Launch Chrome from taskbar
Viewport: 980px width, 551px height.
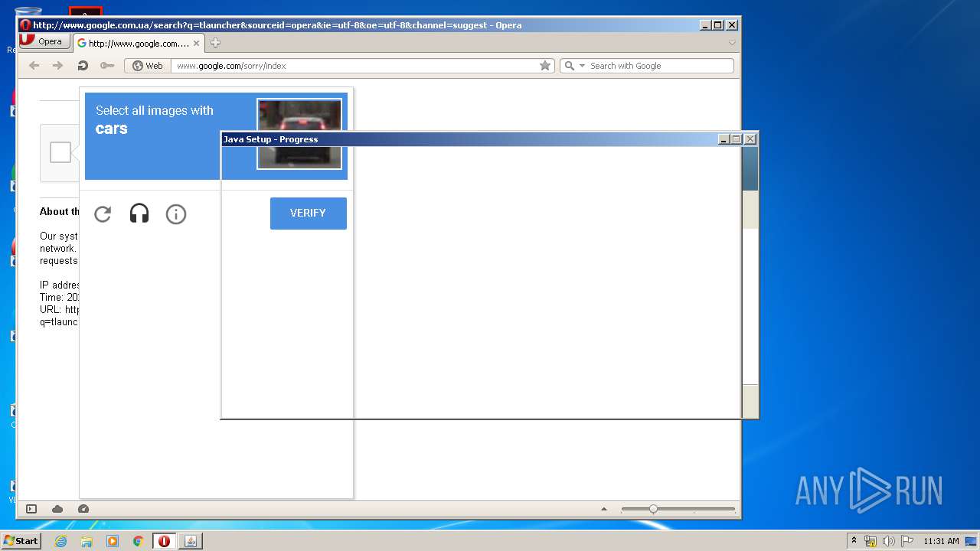coord(138,541)
